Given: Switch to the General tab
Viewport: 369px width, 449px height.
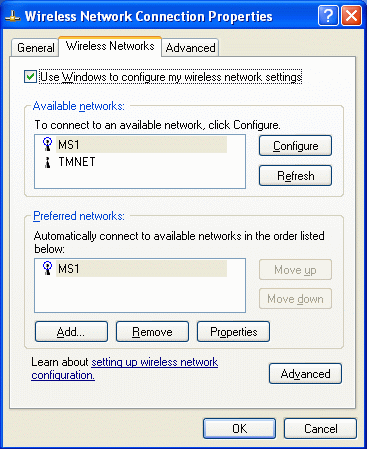Looking at the screenshot, I should (36, 48).
